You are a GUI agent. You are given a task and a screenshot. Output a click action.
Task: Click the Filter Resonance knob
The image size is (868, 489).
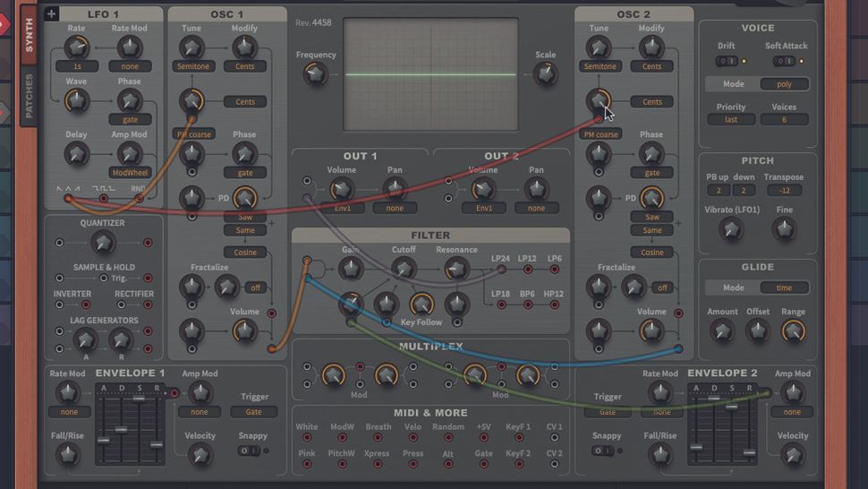(x=456, y=270)
